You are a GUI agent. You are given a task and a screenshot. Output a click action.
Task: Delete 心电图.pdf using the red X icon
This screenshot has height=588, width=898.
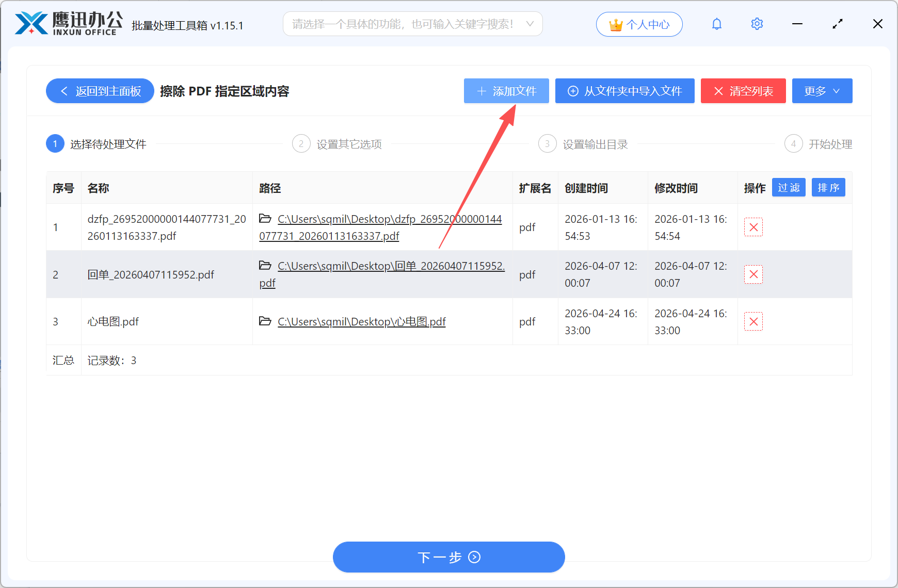pyautogui.click(x=753, y=321)
